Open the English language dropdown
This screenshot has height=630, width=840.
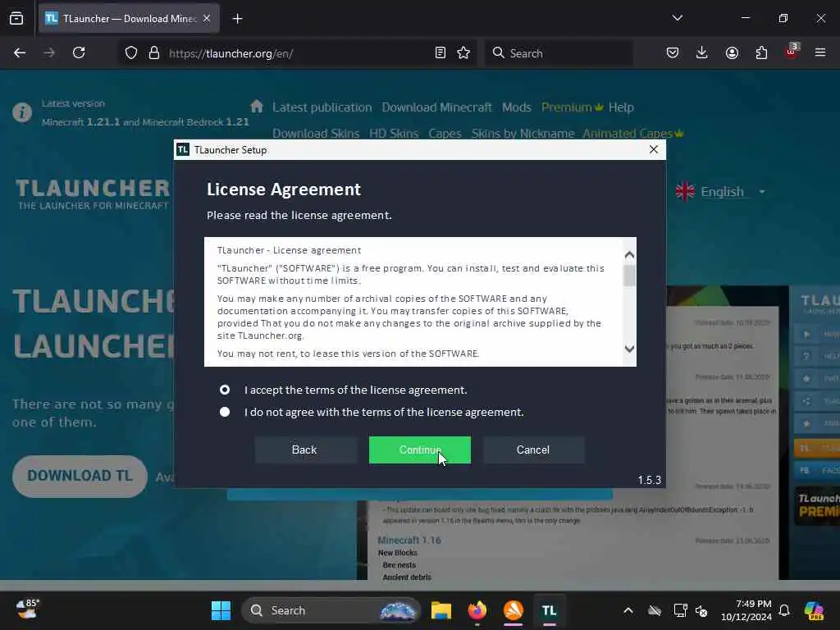pyautogui.click(x=720, y=192)
